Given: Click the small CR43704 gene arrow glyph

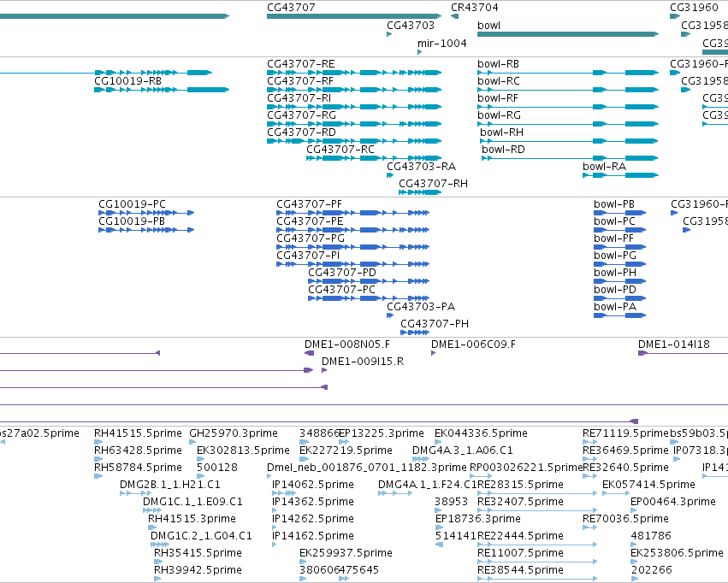Looking at the screenshot, I should point(454,16).
